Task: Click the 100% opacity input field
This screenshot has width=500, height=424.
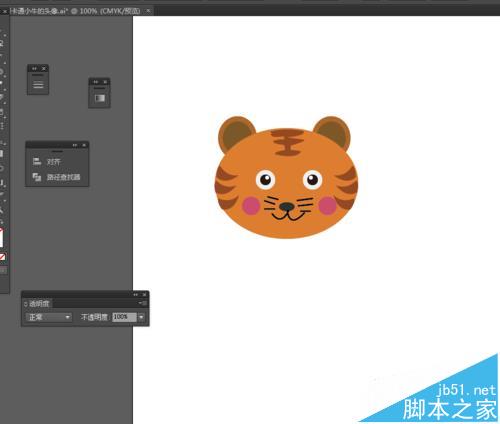Action: click(x=124, y=317)
